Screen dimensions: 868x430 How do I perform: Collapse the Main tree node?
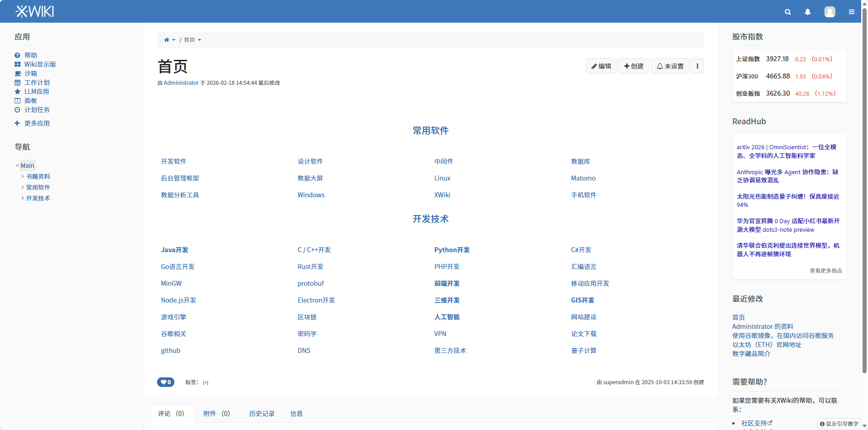point(17,166)
